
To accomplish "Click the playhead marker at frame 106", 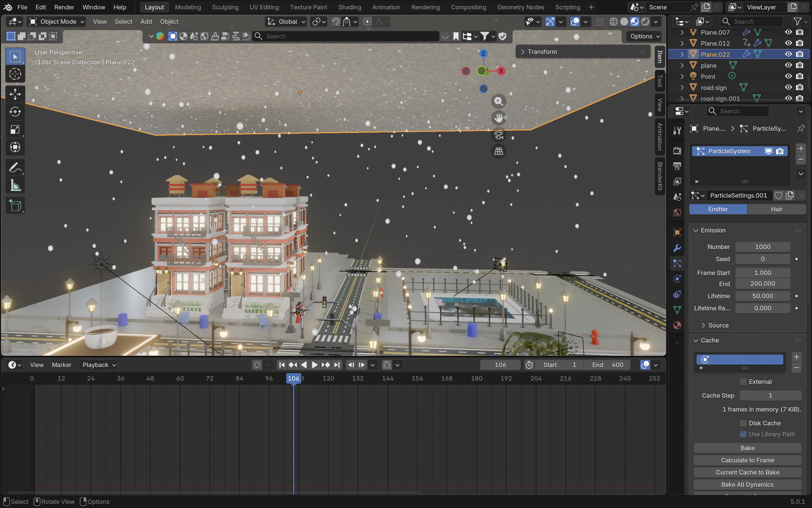I will click(x=293, y=378).
